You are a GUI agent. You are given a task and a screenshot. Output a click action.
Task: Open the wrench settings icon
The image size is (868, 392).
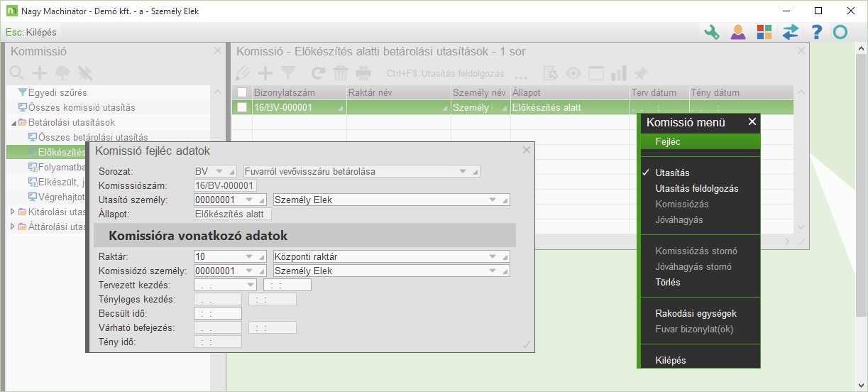[x=712, y=32]
